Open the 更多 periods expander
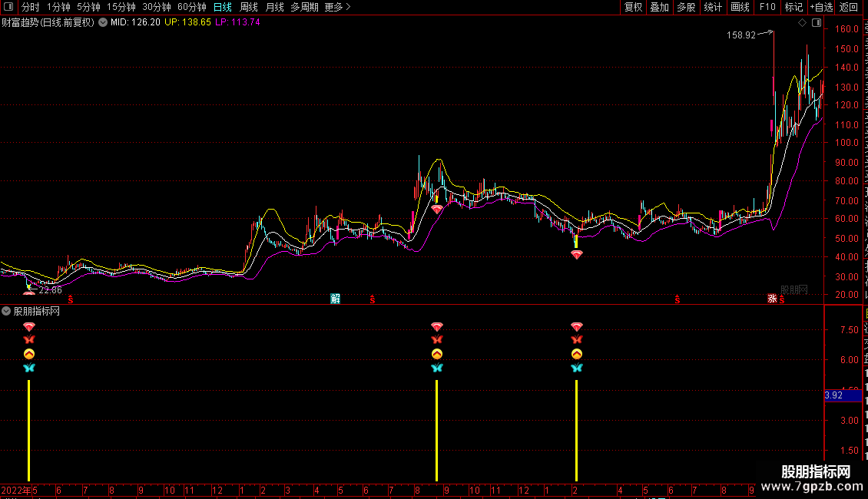The height and width of the screenshot is (499, 868). coord(337,7)
